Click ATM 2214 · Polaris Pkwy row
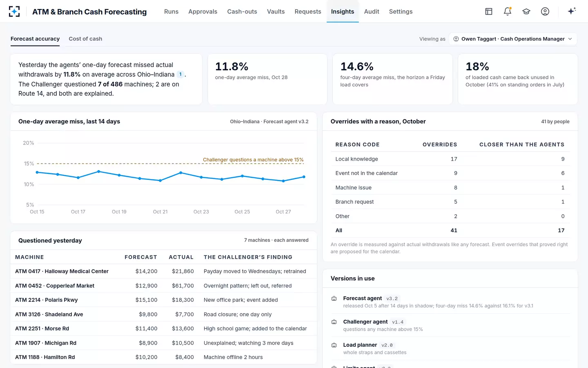Image resolution: width=588 pixels, height=368 pixels. [163, 300]
